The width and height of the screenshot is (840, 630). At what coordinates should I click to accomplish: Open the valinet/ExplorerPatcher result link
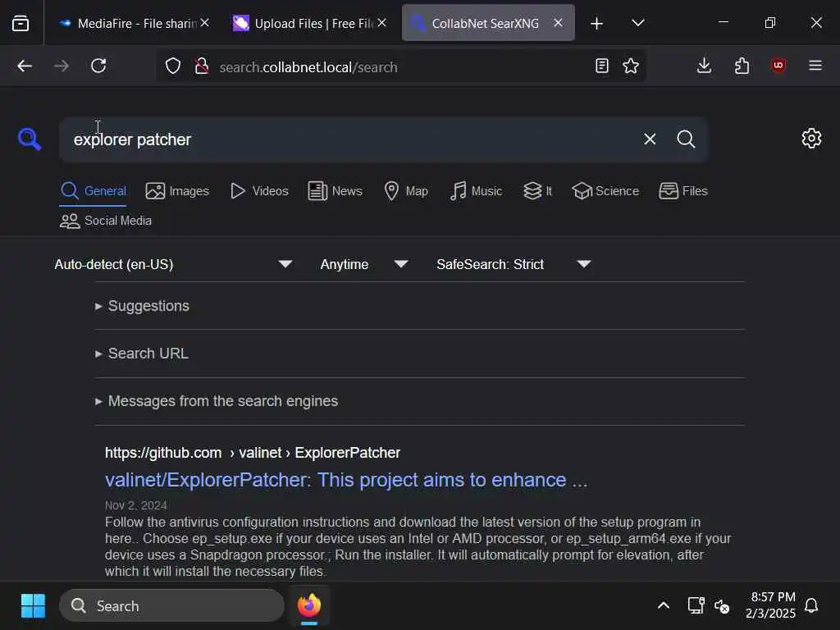tap(346, 480)
